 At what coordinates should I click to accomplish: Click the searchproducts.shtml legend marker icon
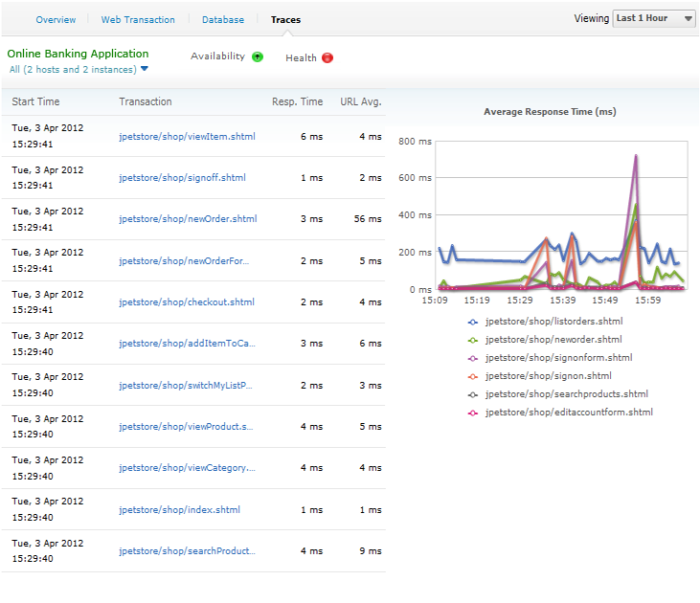tap(473, 394)
